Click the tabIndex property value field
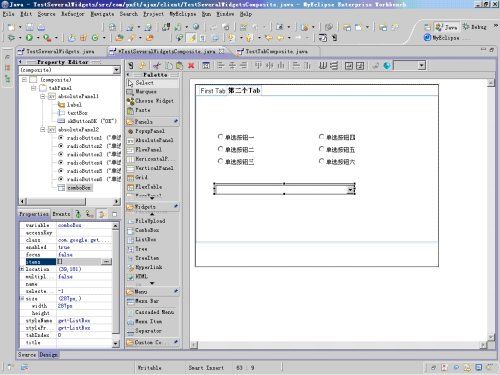 coord(84,335)
